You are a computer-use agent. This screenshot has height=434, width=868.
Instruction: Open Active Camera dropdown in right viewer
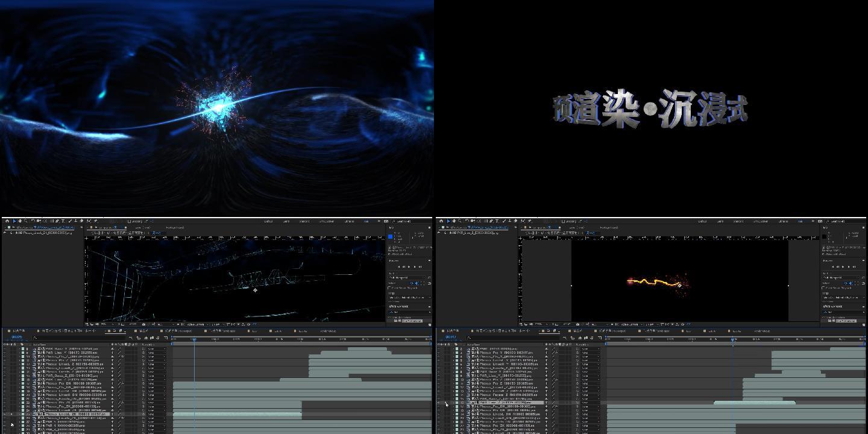[632, 324]
